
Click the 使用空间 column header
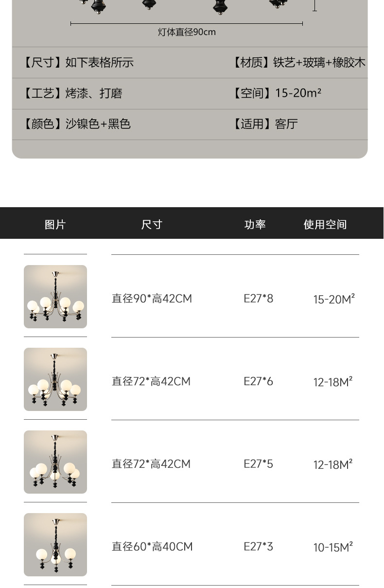click(325, 224)
